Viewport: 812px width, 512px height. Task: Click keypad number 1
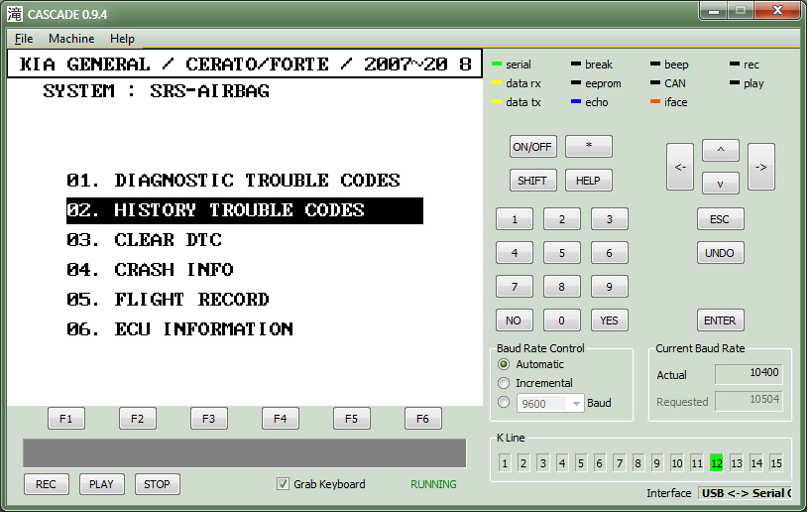[515, 219]
